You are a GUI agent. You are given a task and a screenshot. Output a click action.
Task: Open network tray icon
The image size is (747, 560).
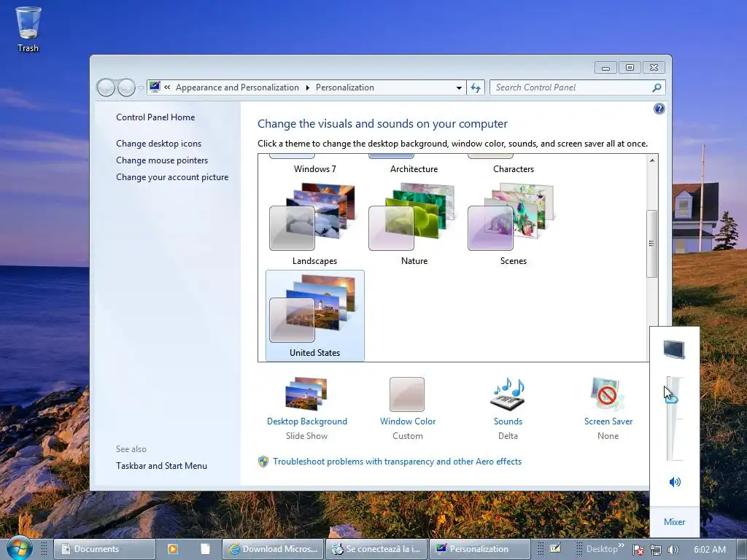pos(656,550)
